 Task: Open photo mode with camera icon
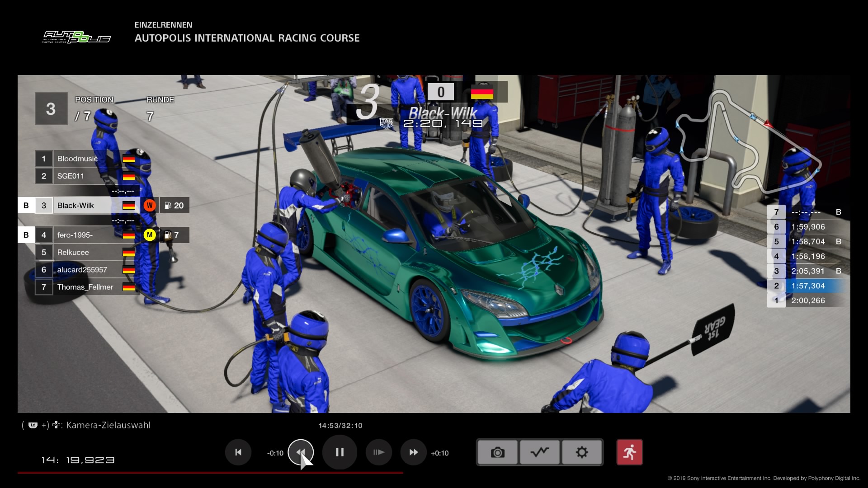(x=497, y=452)
